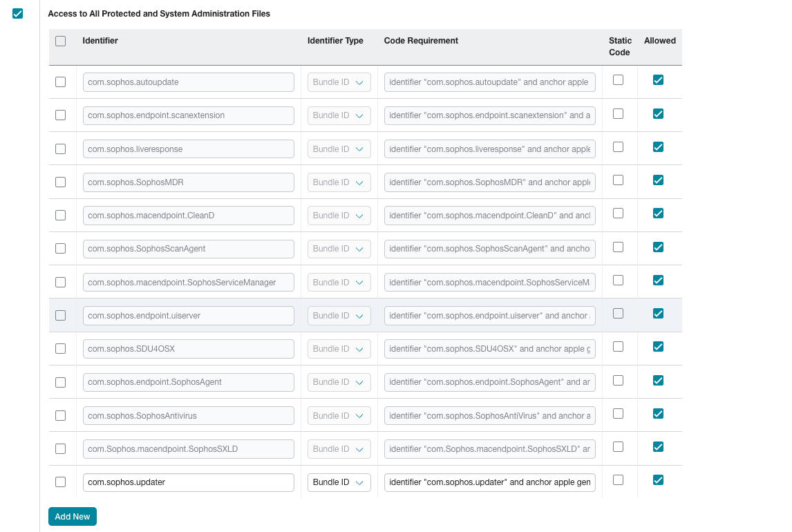Select row checkbox for com.sophos.endpoint.scanextension
The height and width of the screenshot is (532, 792).
pos(61,115)
